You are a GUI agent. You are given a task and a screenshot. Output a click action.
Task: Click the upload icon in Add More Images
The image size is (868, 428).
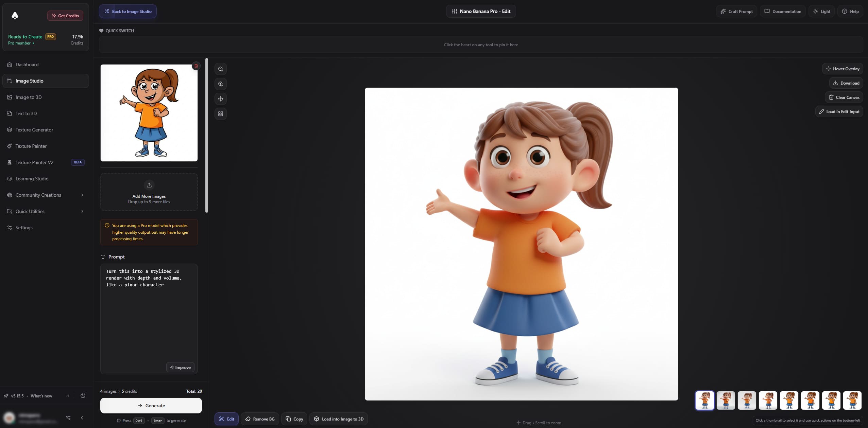(149, 185)
